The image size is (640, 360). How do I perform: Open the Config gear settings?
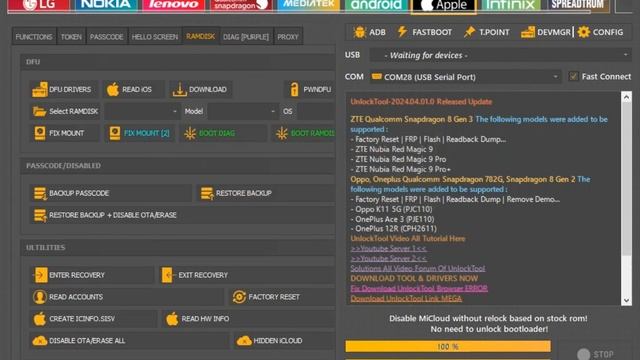(x=600, y=32)
